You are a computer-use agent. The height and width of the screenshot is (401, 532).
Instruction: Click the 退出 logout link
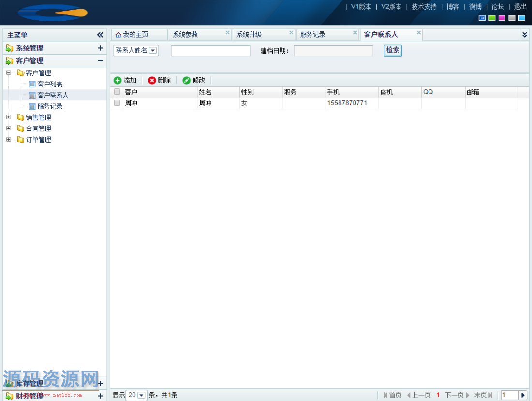tap(519, 7)
